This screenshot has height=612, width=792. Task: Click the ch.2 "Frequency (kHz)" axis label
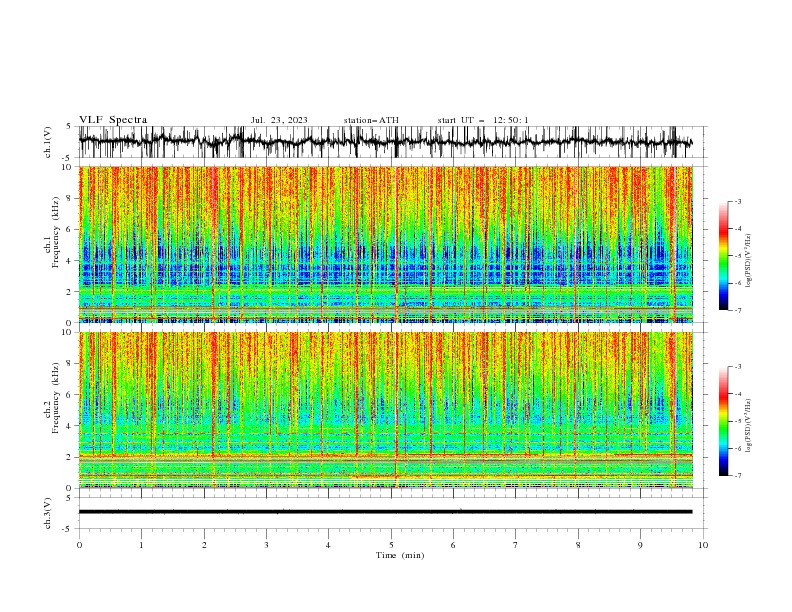[x=55, y=398]
